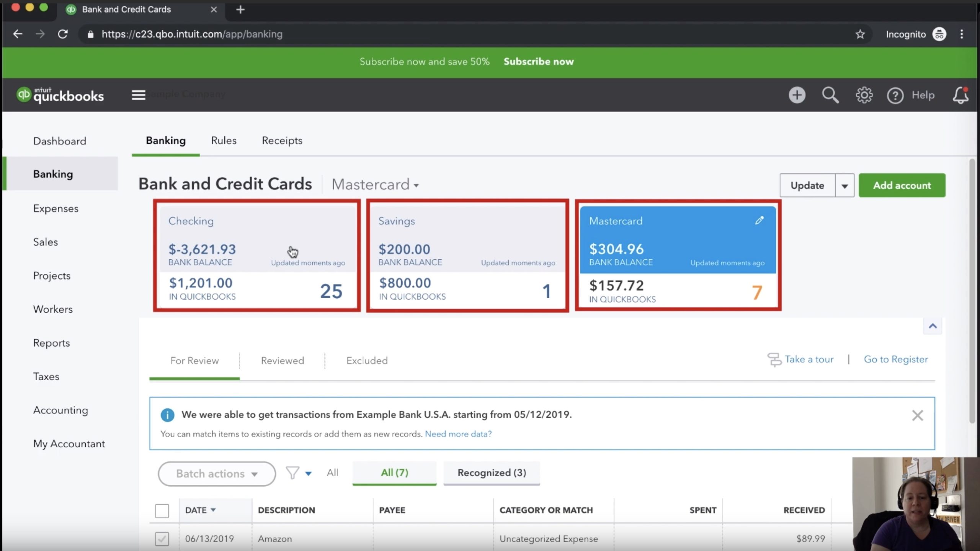Open a new browser tab

point(240,10)
